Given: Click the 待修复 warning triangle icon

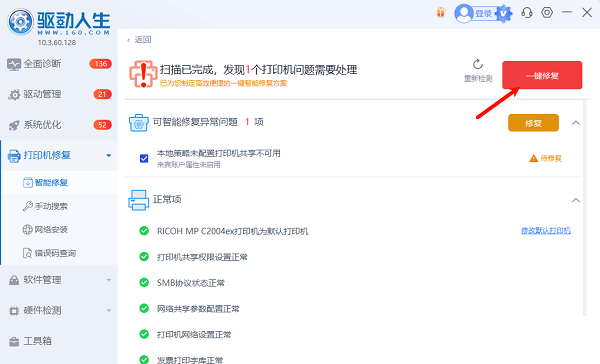Looking at the screenshot, I should coord(533,158).
